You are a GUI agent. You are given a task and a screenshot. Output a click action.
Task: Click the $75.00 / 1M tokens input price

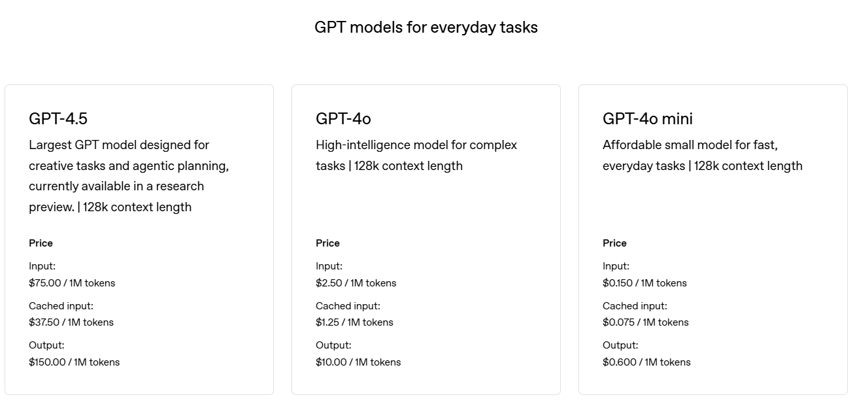(72, 283)
